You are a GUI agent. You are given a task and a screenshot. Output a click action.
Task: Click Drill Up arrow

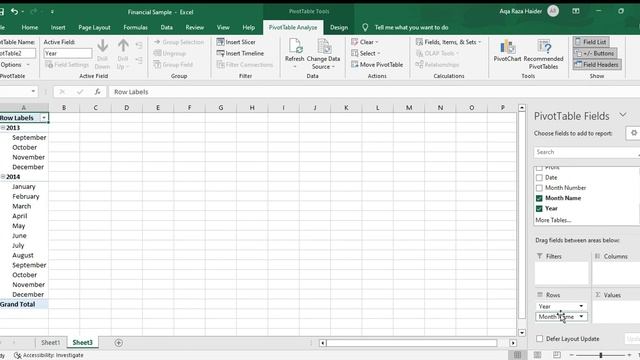coord(123,53)
